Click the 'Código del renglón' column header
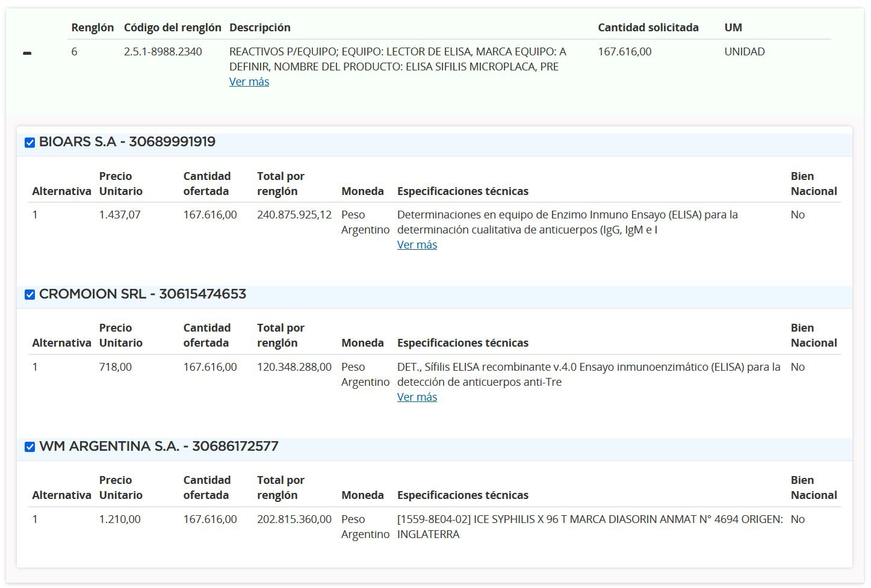Image resolution: width=871 pixels, height=588 pixels. 172,28
